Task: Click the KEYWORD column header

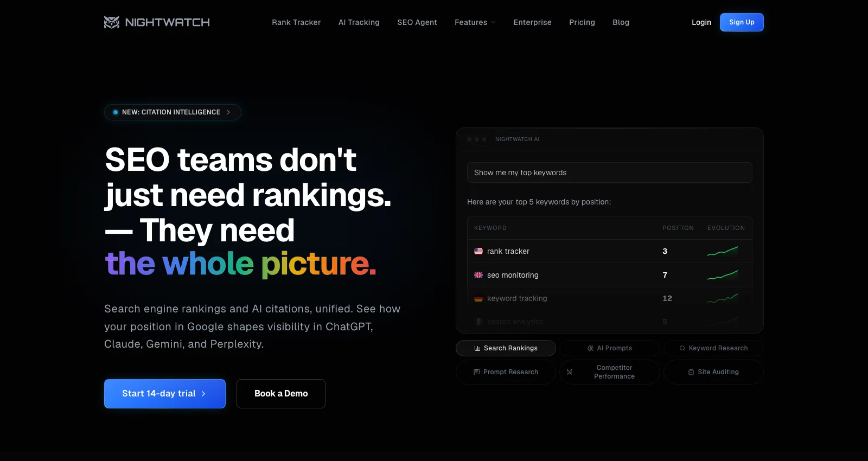Action: [x=490, y=228]
